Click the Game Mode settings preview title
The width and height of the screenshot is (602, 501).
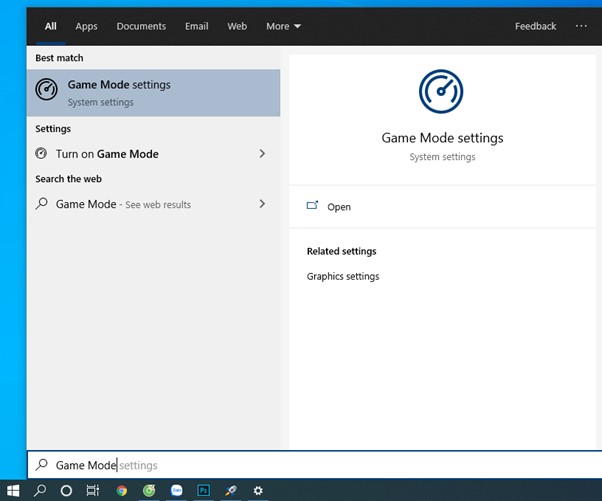click(x=442, y=138)
